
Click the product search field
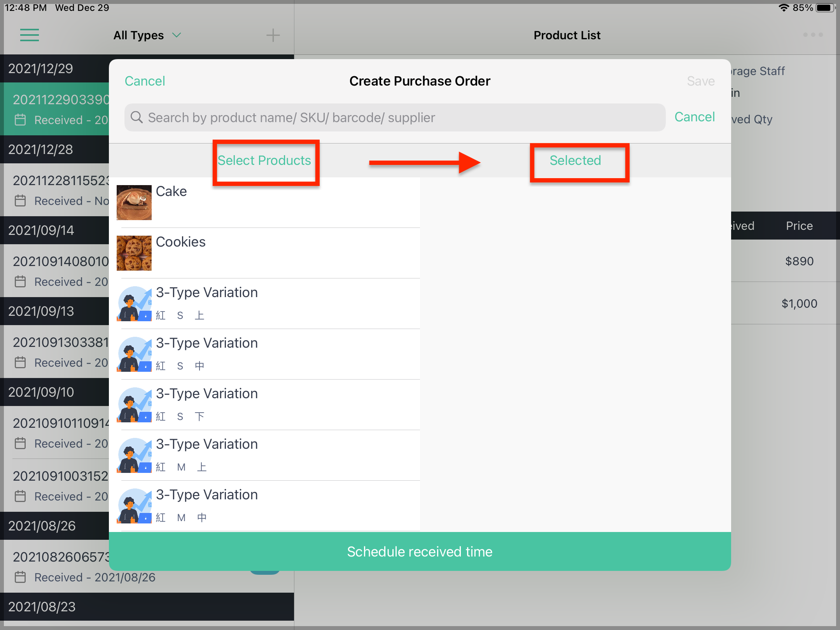(x=395, y=117)
